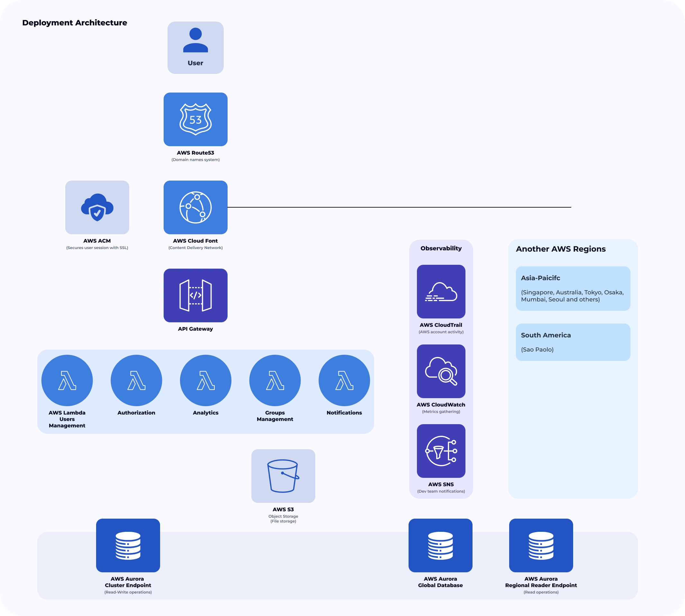Click the Notifications lambda icon
This screenshot has width=685, height=616.
coord(344,380)
